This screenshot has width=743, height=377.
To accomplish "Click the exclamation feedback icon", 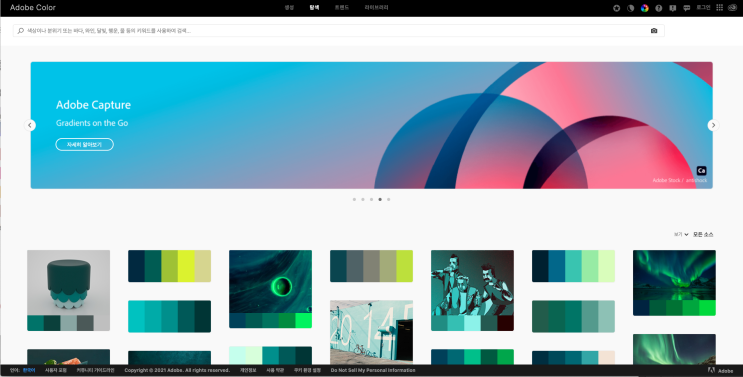I will 672,8.
